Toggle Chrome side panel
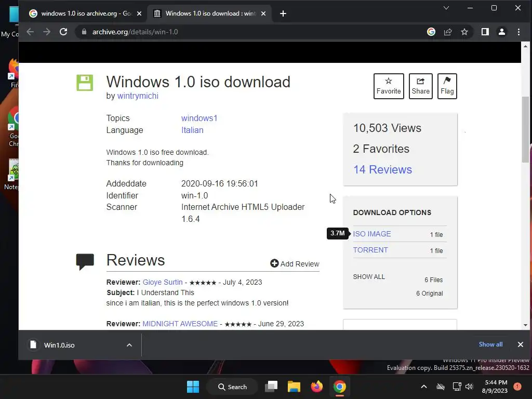This screenshot has height=399, width=532. coord(485,32)
